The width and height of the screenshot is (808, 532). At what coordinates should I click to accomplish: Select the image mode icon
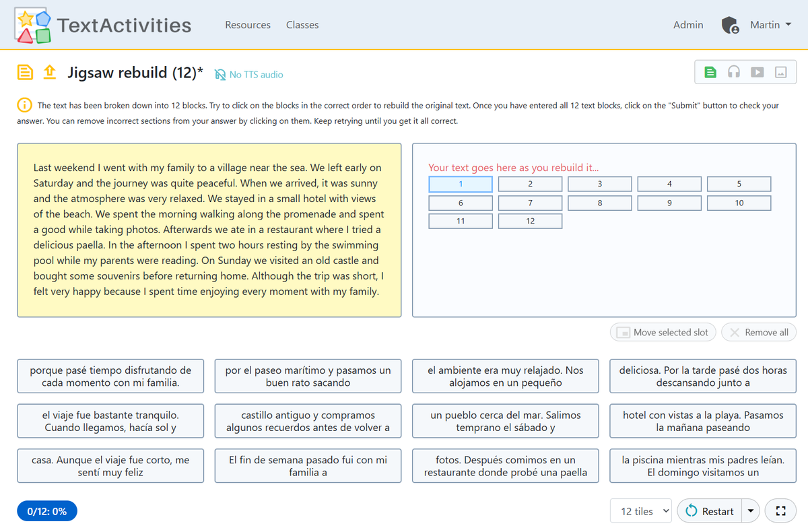(781, 72)
